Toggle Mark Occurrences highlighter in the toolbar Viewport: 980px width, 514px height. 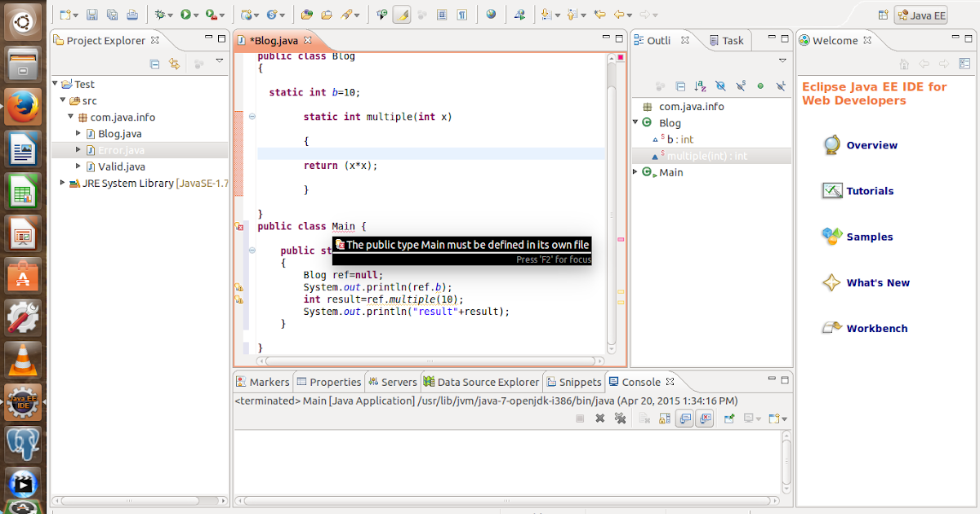[x=401, y=15]
